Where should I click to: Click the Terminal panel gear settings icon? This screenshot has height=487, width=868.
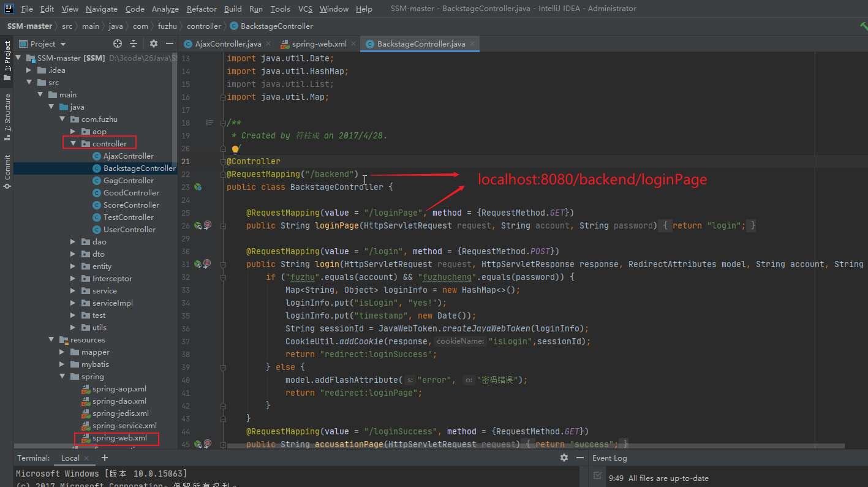564,458
